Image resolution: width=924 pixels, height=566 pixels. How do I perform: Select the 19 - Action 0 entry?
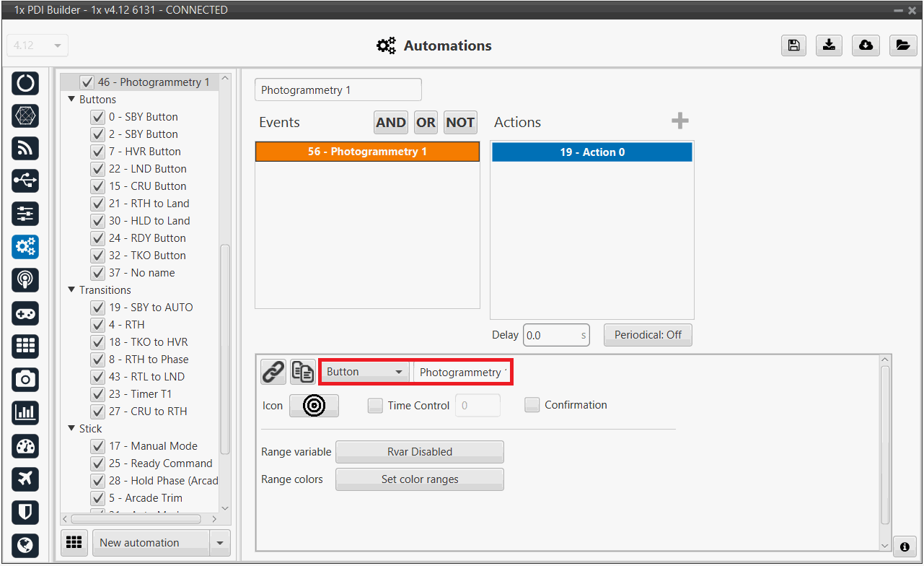591,152
